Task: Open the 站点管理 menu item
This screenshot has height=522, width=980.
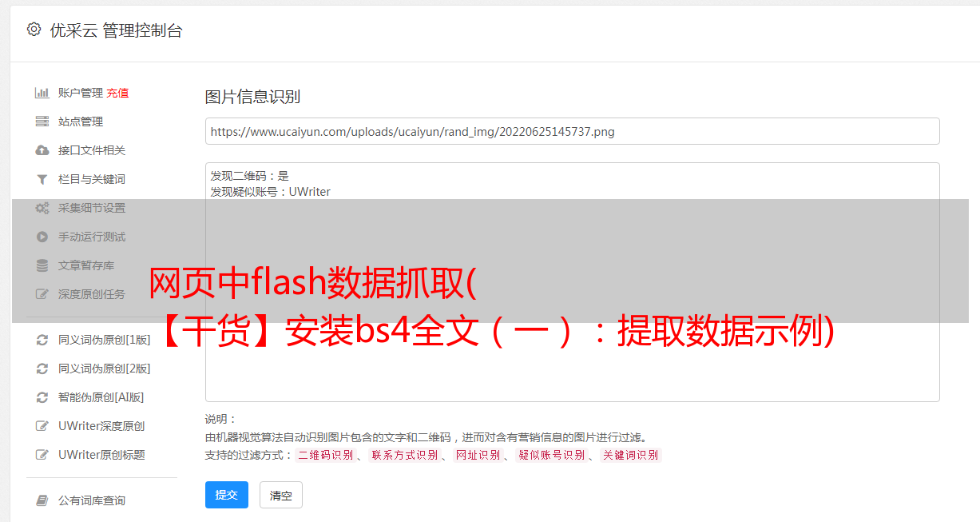Action: tap(81, 122)
